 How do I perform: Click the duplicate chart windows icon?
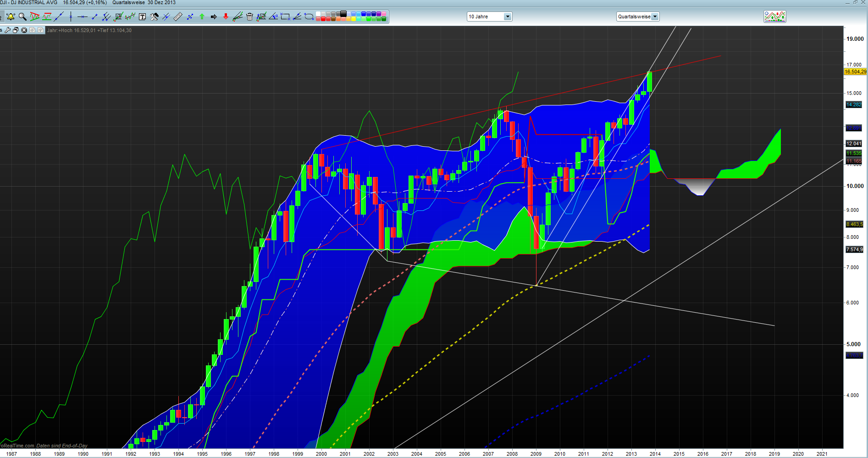coord(16,30)
